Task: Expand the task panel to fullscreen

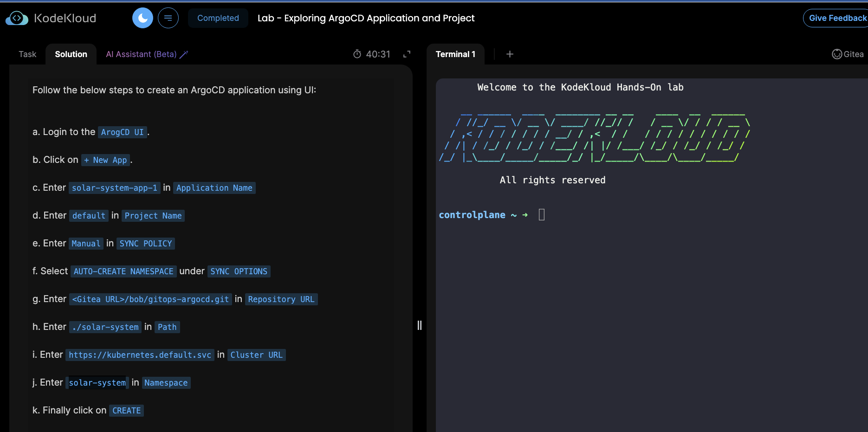Action: 407,54
